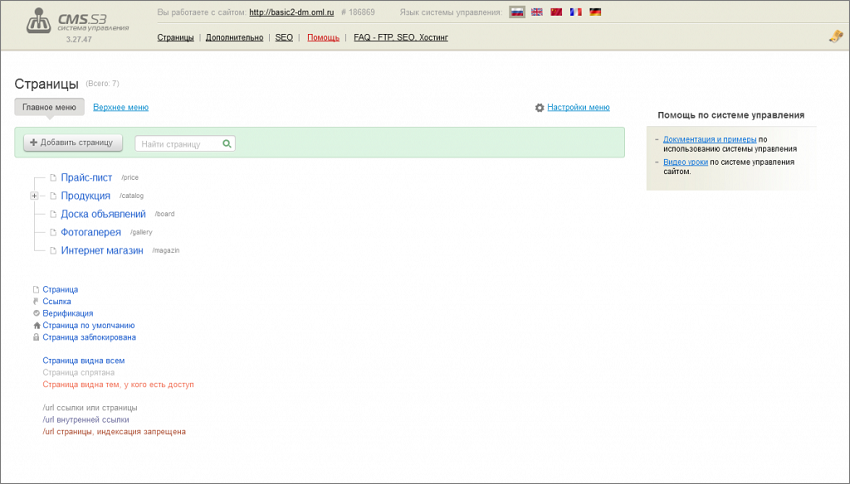Open the Доска объявлений page

pyautogui.click(x=103, y=214)
